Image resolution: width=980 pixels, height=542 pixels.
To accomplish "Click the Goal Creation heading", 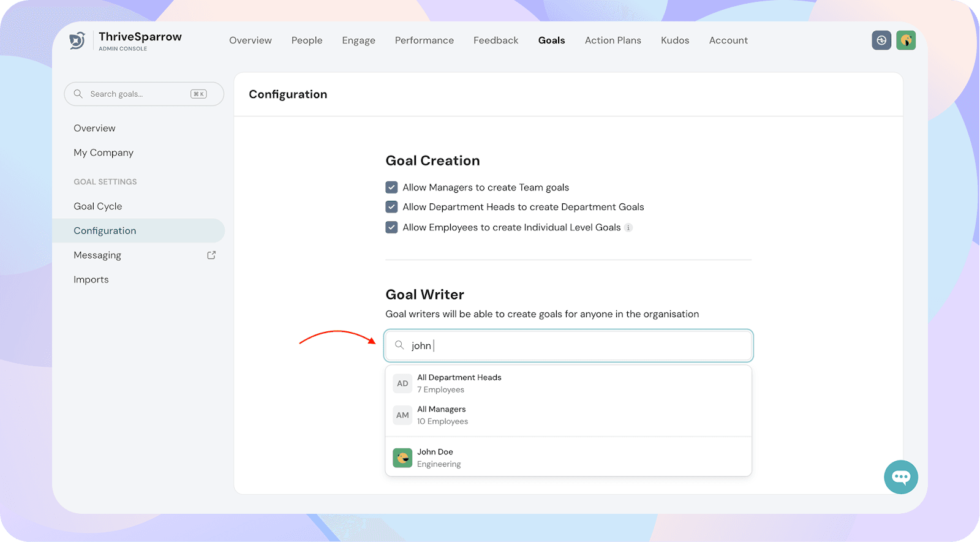I will pos(433,161).
